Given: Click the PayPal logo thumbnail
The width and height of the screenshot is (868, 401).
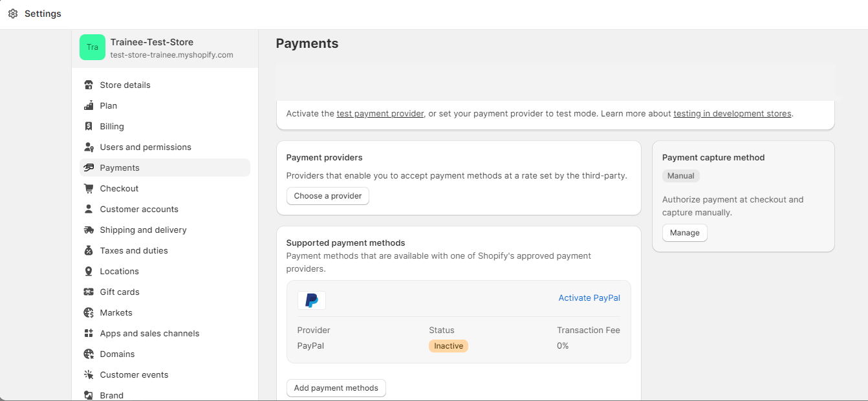Looking at the screenshot, I should (311, 299).
